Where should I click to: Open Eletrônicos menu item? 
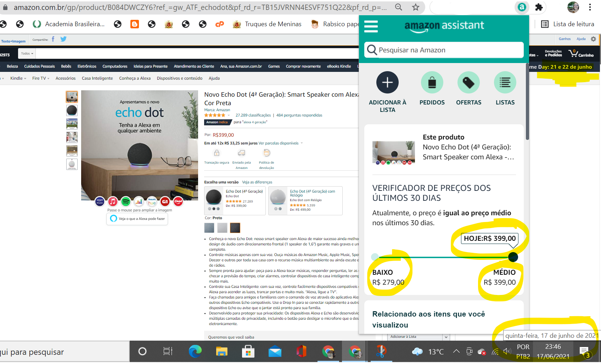point(87,66)
